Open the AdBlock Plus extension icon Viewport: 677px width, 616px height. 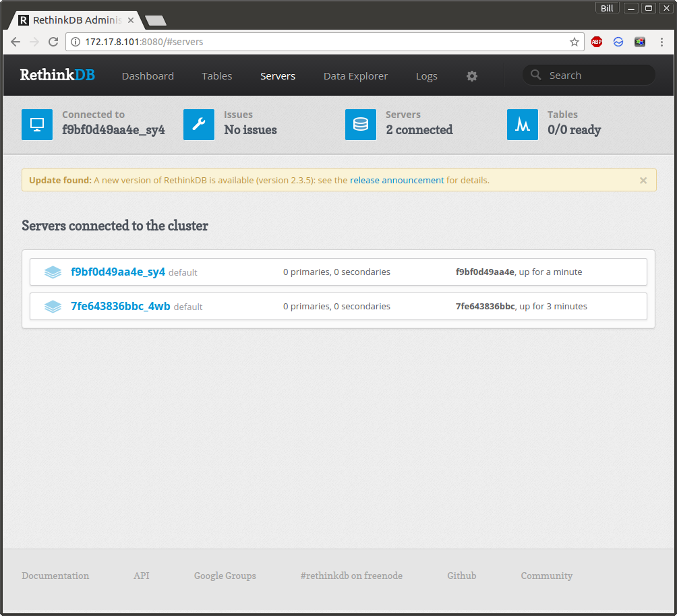pos(596,41)
